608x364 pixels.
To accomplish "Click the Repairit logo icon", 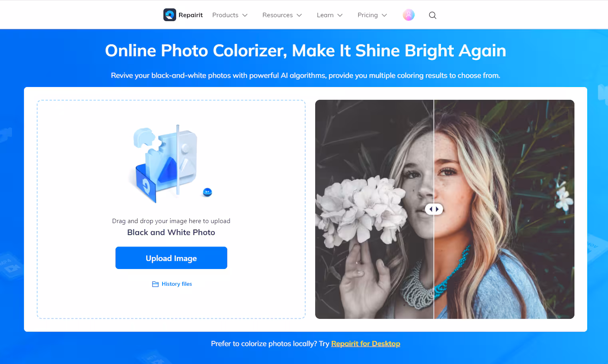I will coord(169,15).
